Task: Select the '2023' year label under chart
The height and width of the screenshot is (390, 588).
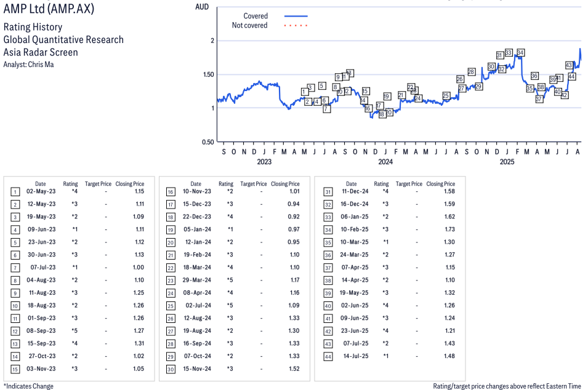Action: [x=264, y=162]
